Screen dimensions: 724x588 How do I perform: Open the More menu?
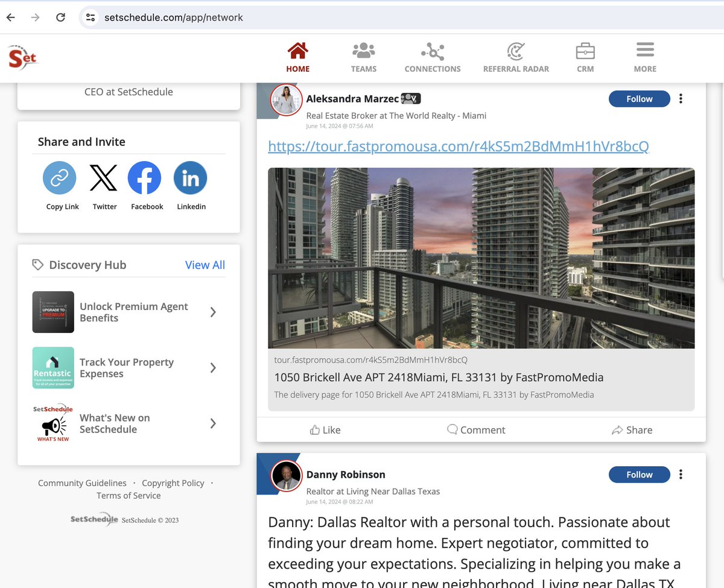coord(645,58)
